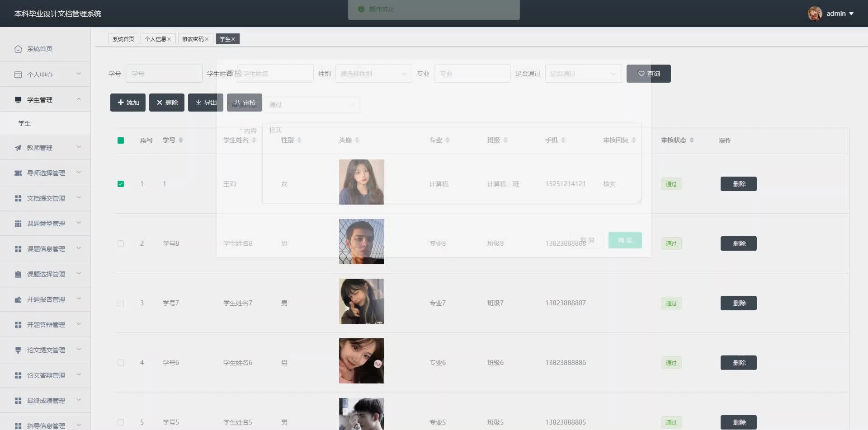Sort by 头像 column arrows
Screen dimensions: 868x430
click(x=357, y=140)
